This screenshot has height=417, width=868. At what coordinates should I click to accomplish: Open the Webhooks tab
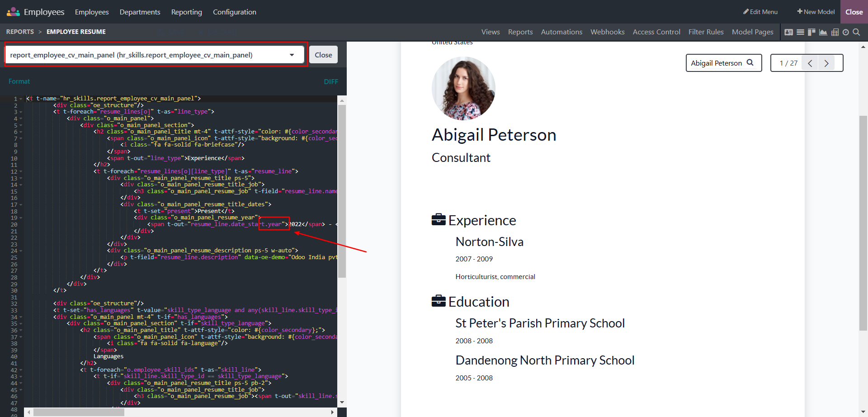[x=607, y=32]
